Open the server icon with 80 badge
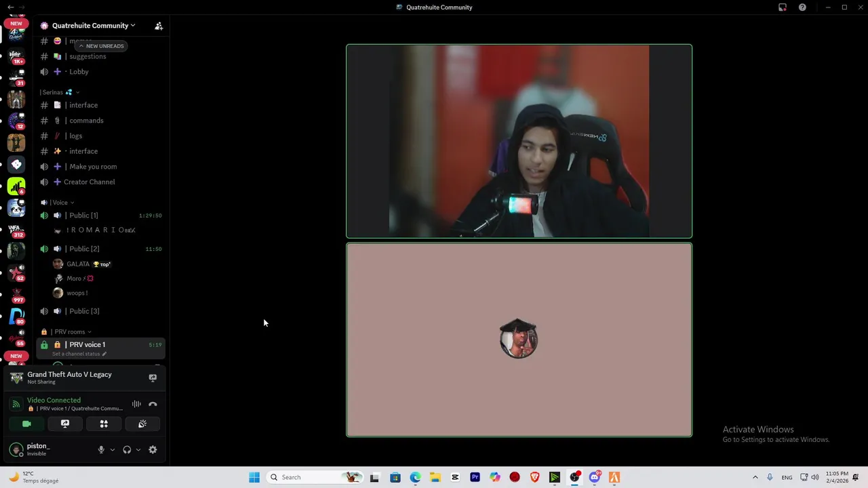 point(16,317)
